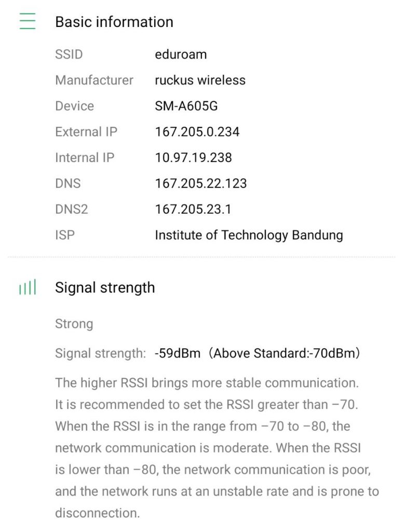Click the Above Standard:-70dBm note
The height and width of the screenshot is (532, 404).
(285, 354)
